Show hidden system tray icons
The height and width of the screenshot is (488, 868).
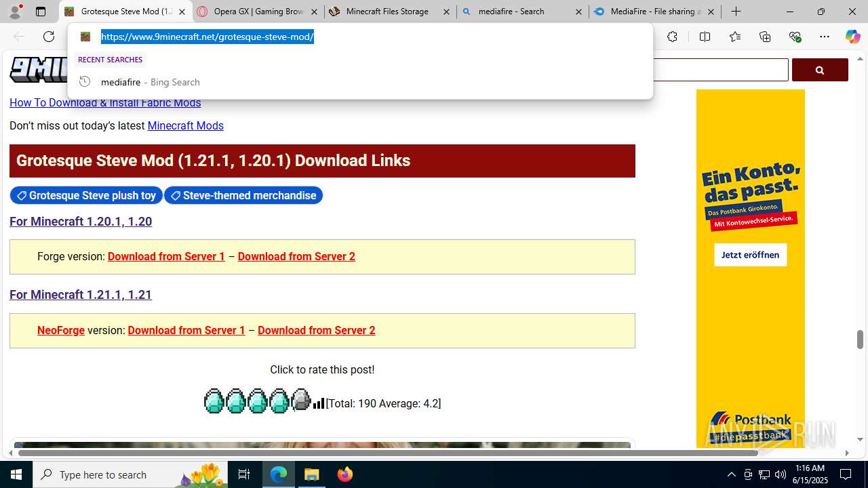click(x=731, y=474)
